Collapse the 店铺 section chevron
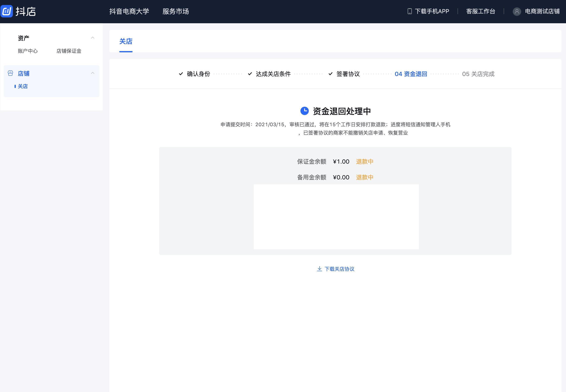Image resolution: width=566 pixels, height=392 pixels. 93,73
